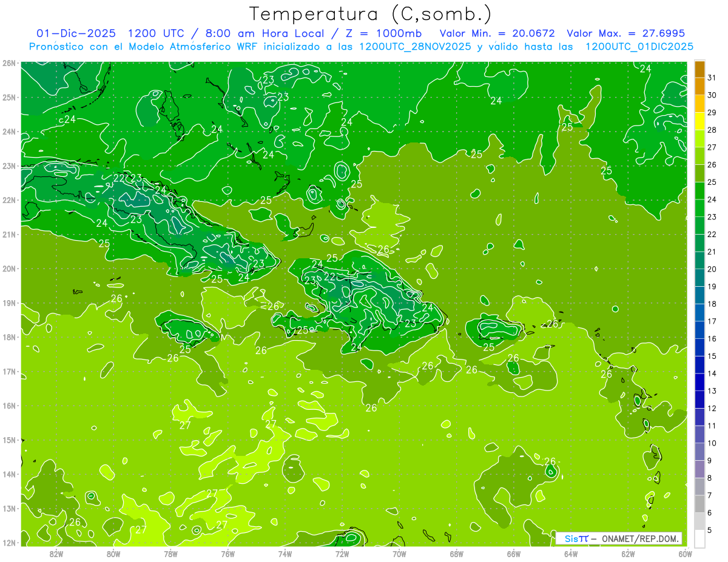Image resolution: width=728 pixels, height=562 pixels.
Task: Pick the purple legend band between 9 and 10
Action: (x=700, y=452)
